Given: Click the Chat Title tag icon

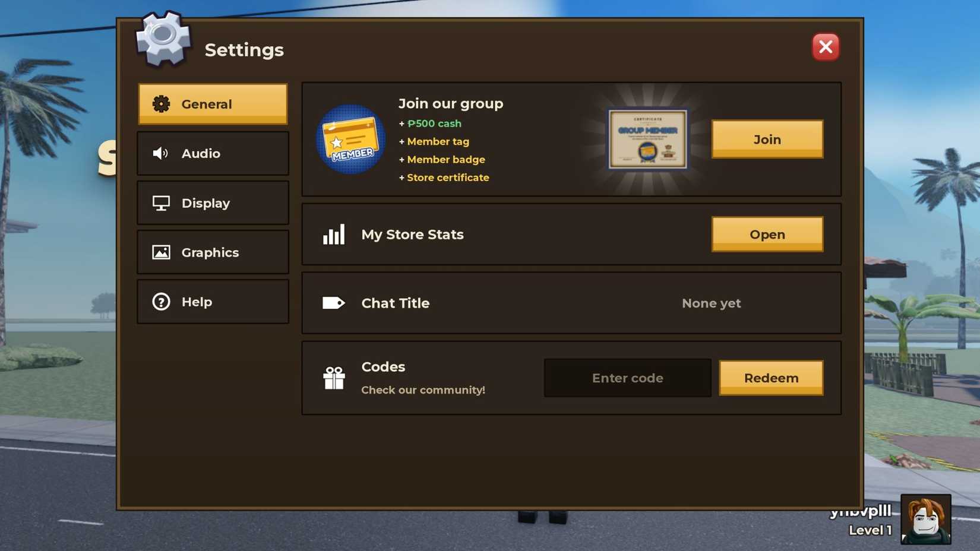Looking at the screenshot, I should [x=334, y=303].
